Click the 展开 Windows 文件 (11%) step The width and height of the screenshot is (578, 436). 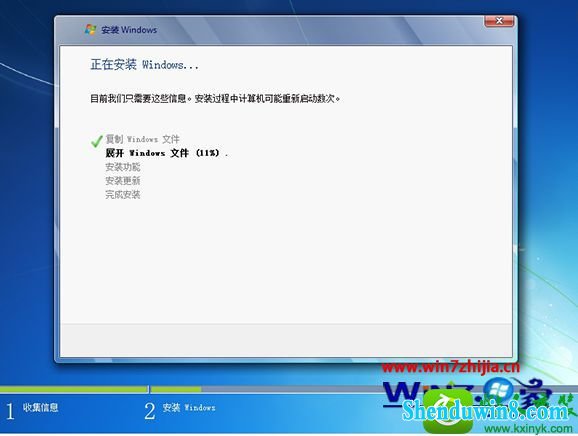167,153
